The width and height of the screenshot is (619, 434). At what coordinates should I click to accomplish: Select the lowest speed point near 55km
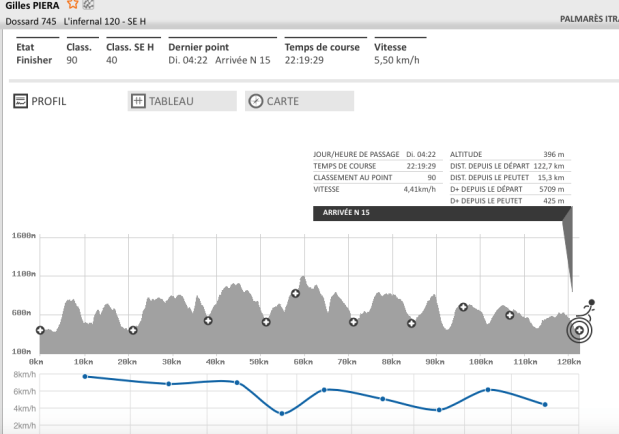tap(283, 413)
